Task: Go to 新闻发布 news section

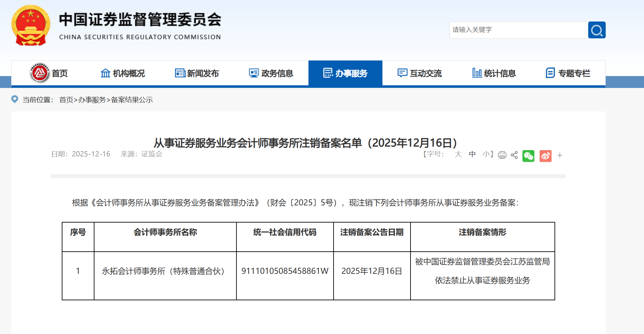Action: click(197, 73)
